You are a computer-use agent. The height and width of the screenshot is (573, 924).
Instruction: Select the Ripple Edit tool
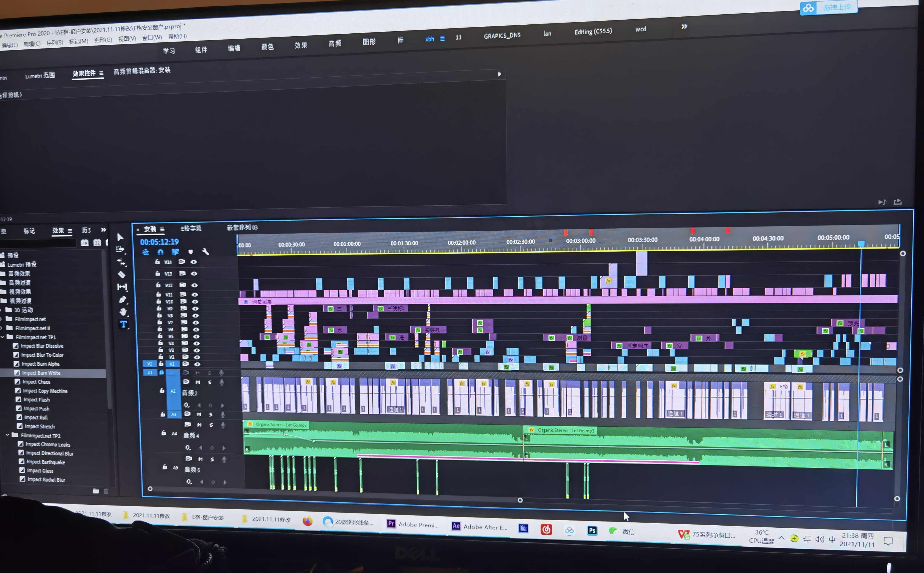(121, 262)
